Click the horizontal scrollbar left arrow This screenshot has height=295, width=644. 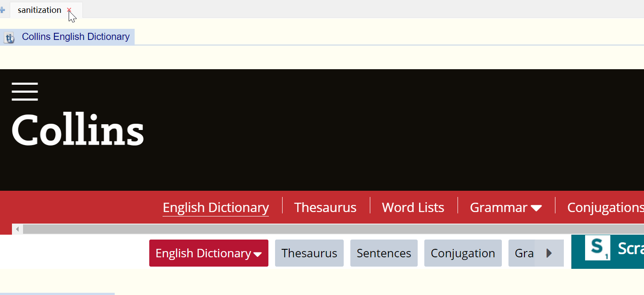pos(18,229)
